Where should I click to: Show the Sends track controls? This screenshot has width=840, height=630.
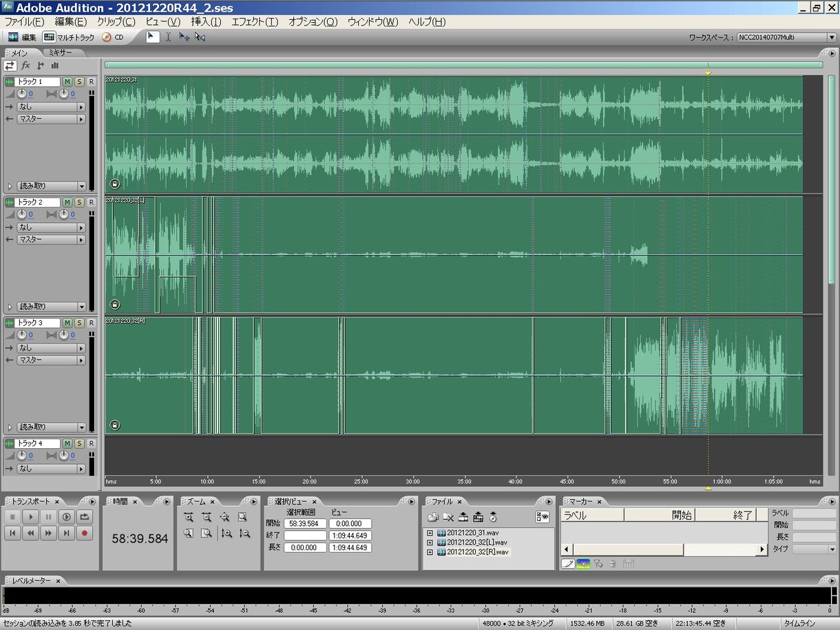point(40,65)
